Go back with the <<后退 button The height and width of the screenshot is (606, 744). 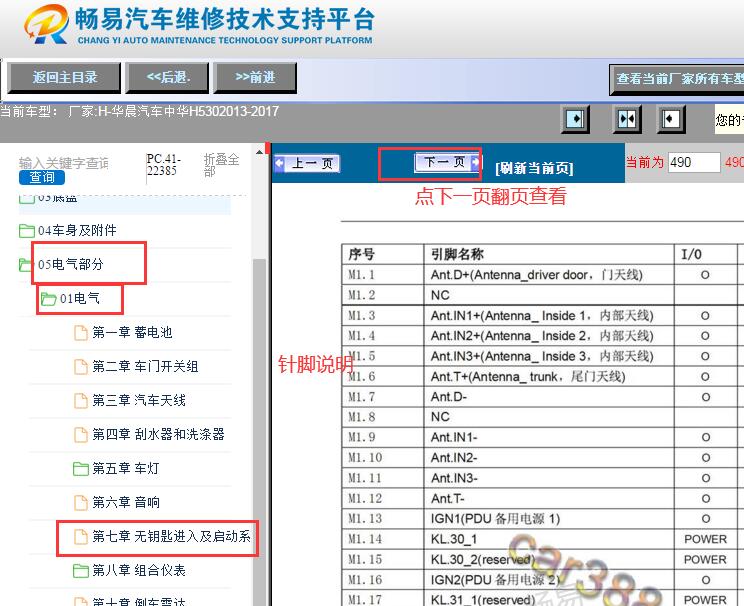tap(167, 77)
